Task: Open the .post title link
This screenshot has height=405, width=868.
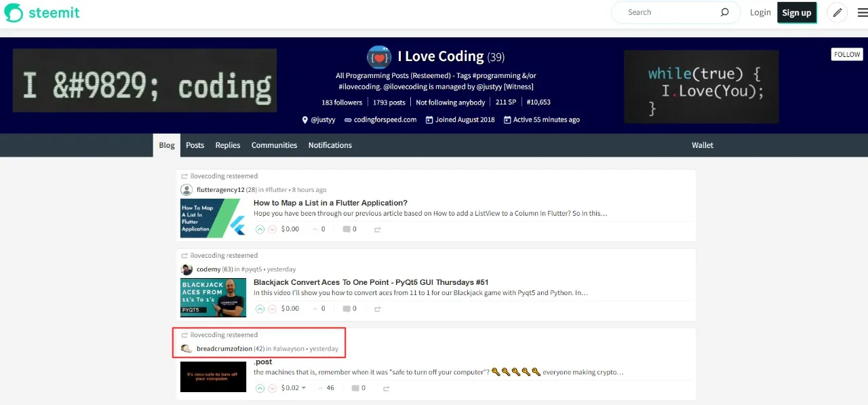Action: click(263, 362)
